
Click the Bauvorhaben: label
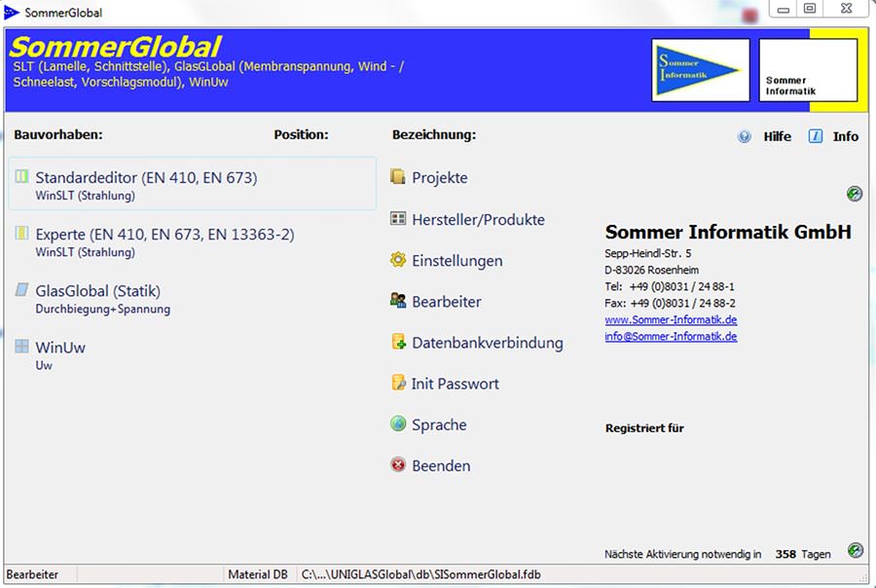(x=58, y=134)
